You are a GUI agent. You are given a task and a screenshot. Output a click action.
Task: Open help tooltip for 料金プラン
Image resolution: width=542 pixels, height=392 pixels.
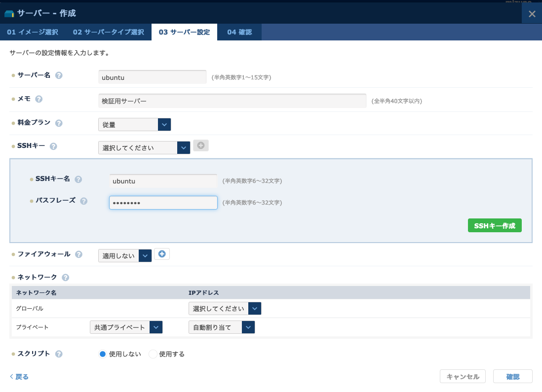click(x=59, y=123)
